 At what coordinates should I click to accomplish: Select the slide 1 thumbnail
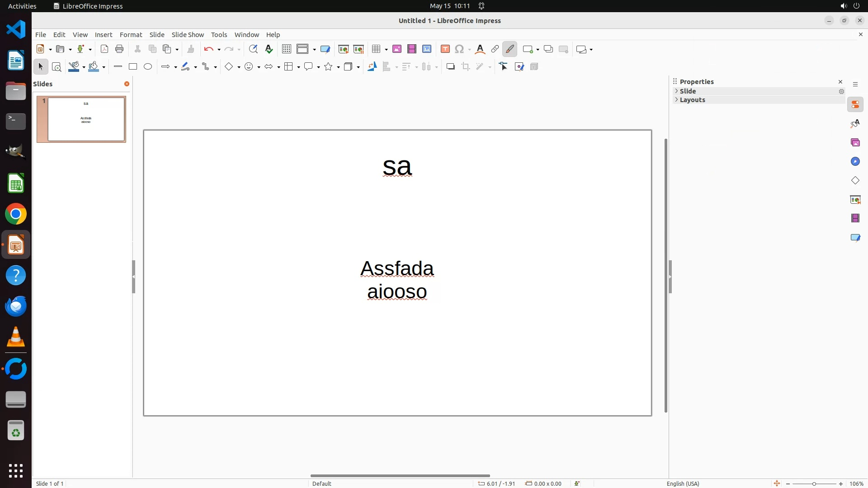[86, 119]
